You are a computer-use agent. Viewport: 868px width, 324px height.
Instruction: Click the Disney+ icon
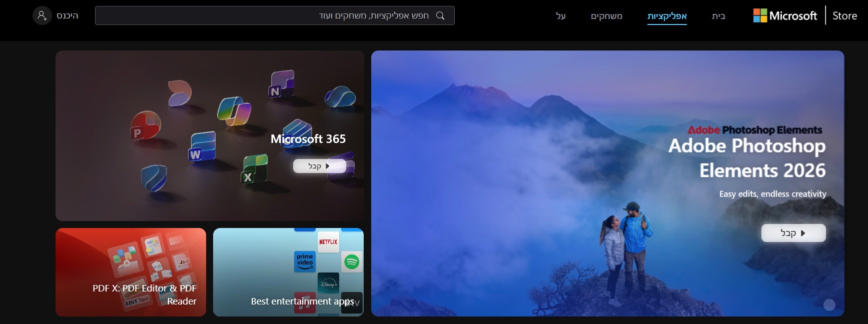[x=328, y=283]
